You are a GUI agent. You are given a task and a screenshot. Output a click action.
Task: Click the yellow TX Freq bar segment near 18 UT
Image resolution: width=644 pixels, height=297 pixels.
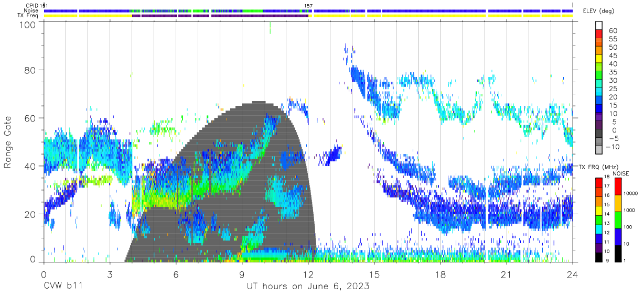pos(426,15)
